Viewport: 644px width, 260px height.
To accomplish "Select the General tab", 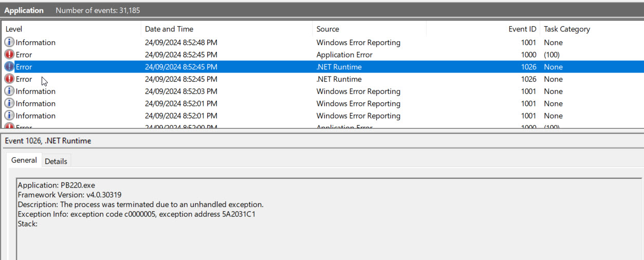I will (24, 160).
